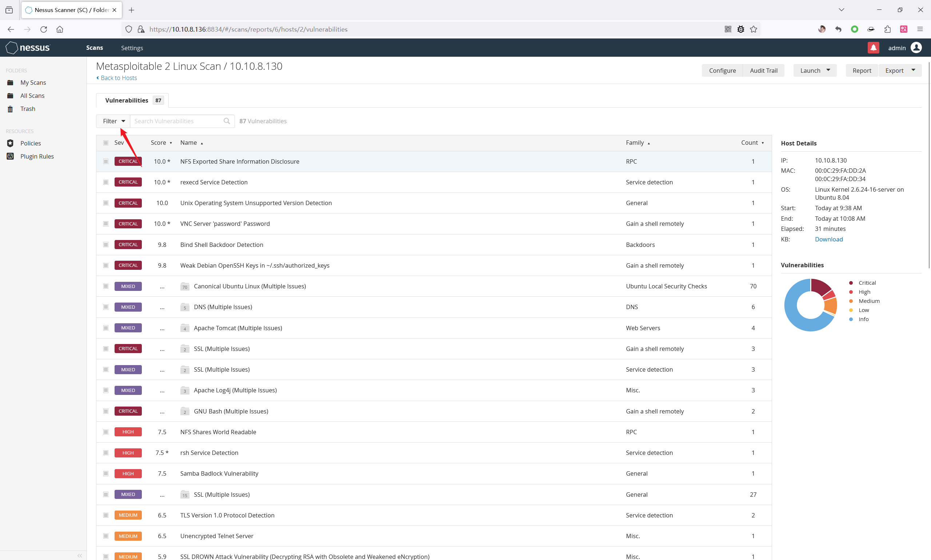Go to browser home page
Image resolution: width=931 pixels, height=560 pixels.
[60, 29]
